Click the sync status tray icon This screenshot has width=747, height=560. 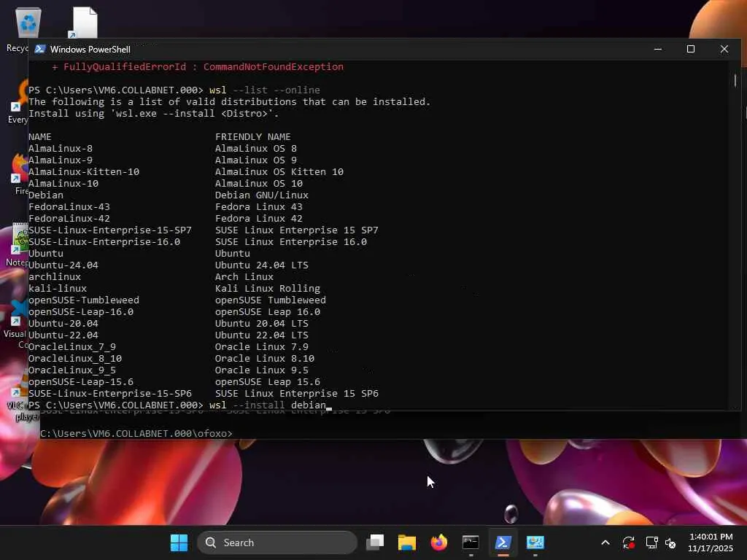pos(628,542)
